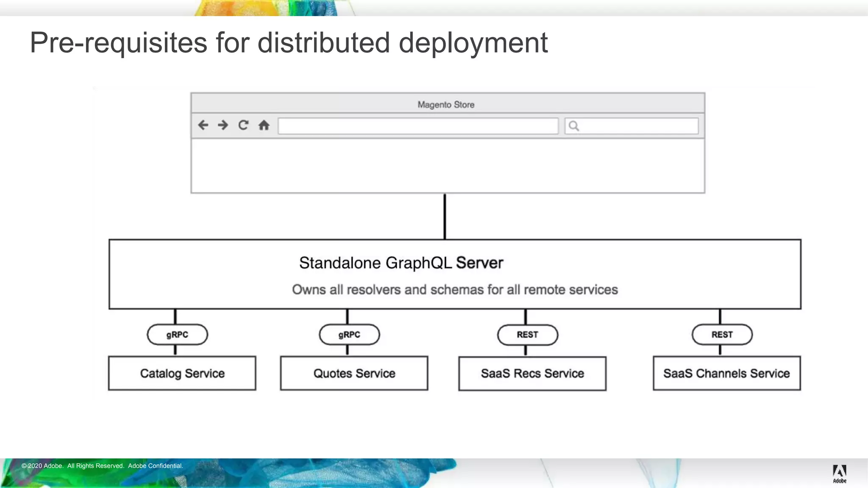
Task: Click the mockup browser address bar
Action: pos(418,126)
